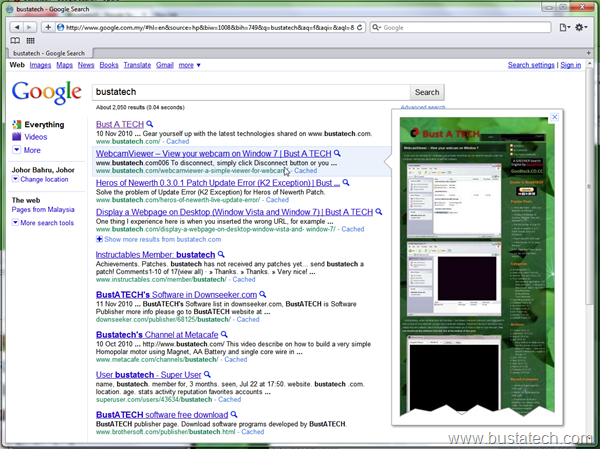The width and height of the screenshot is (600, 449).
Task: Click the Search button
Action: 427,92
